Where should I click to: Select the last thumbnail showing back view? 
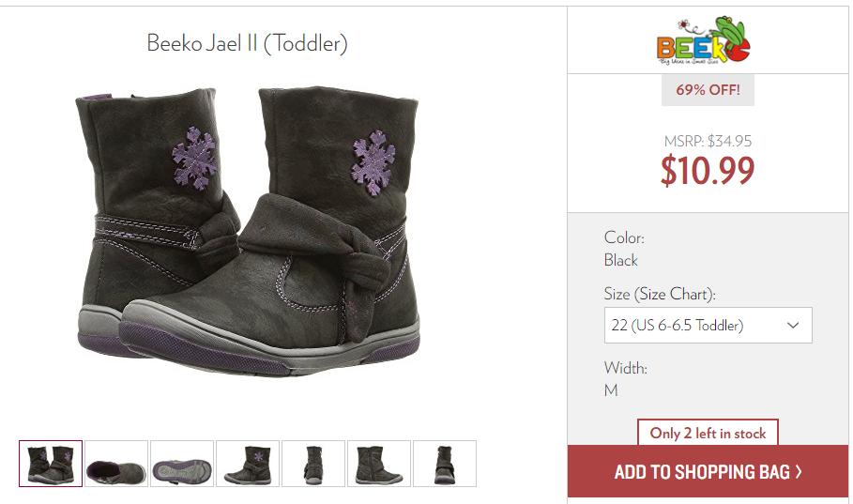(445, 464)
